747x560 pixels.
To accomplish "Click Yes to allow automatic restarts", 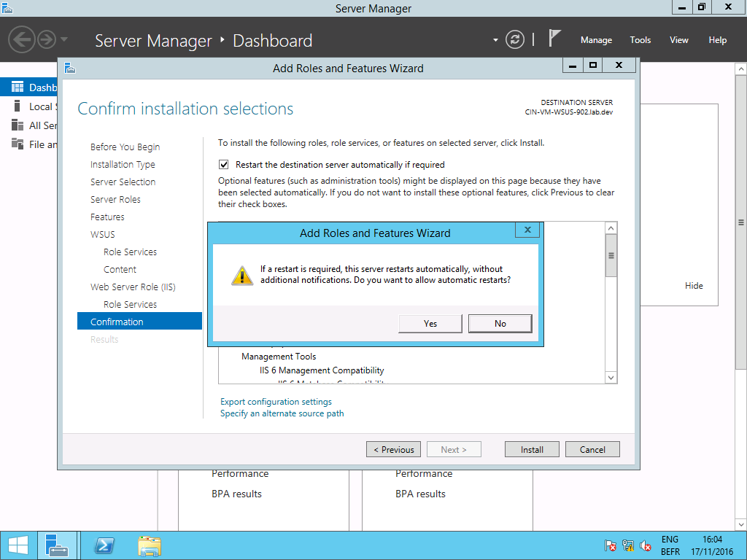I will click(430, 323).
